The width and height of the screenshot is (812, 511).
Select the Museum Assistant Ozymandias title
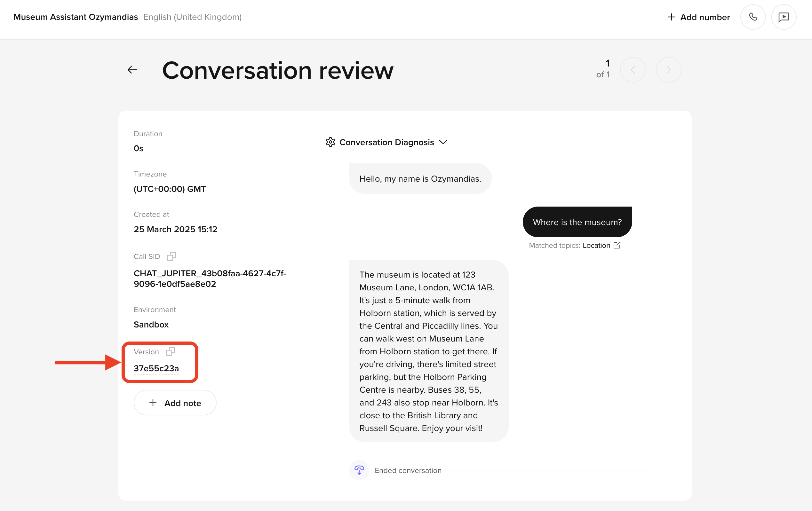75,17
